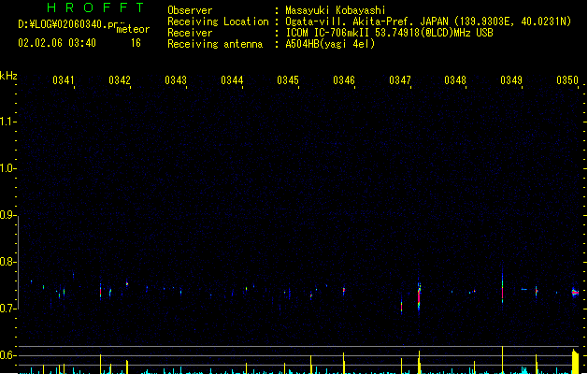Click the 0341 time marker
Viewport: 588px width, 374px height.
63,80
